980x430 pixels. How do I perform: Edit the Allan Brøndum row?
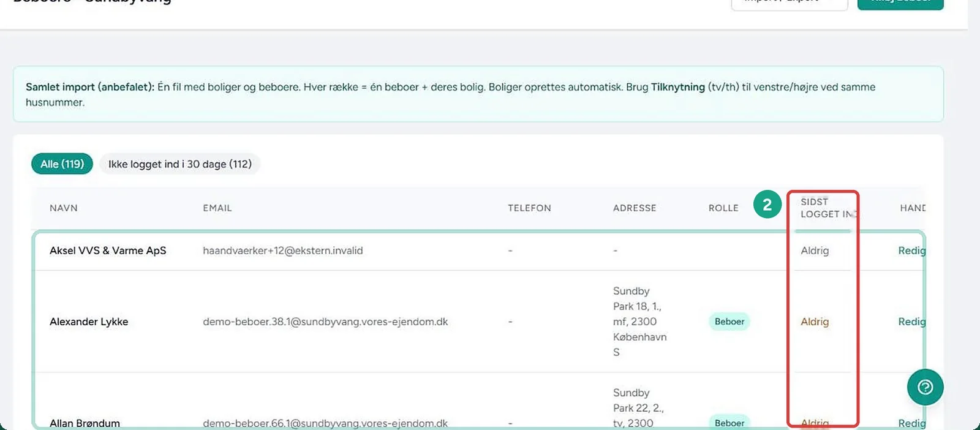(911, 423)
